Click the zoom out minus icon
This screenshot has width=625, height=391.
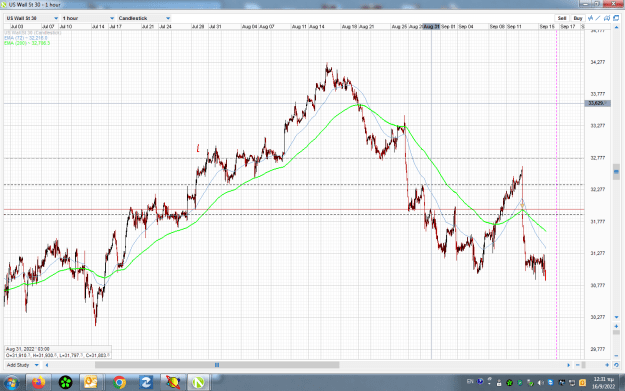click(578, 365)
